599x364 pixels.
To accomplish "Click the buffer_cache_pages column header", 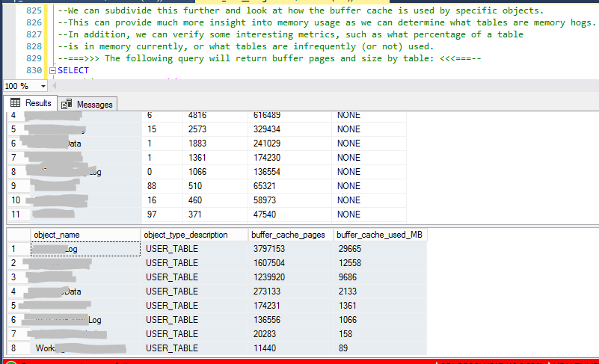I will 290,235.
